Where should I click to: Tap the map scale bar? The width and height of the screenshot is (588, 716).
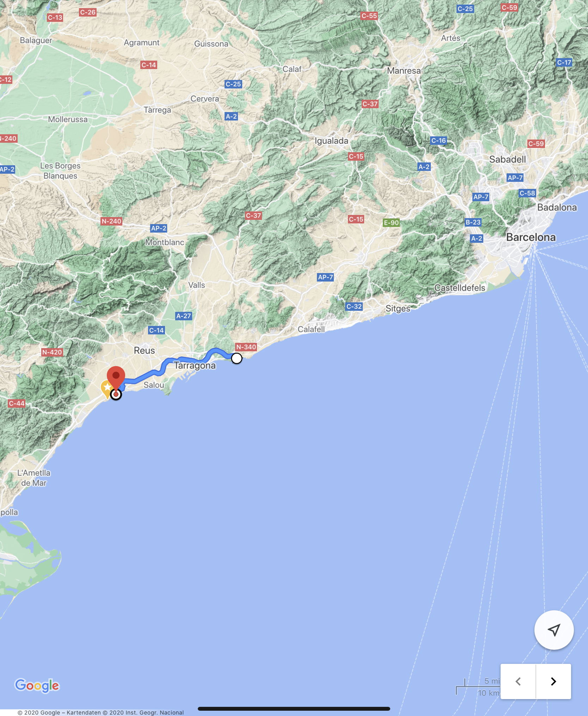click(478, 687)
